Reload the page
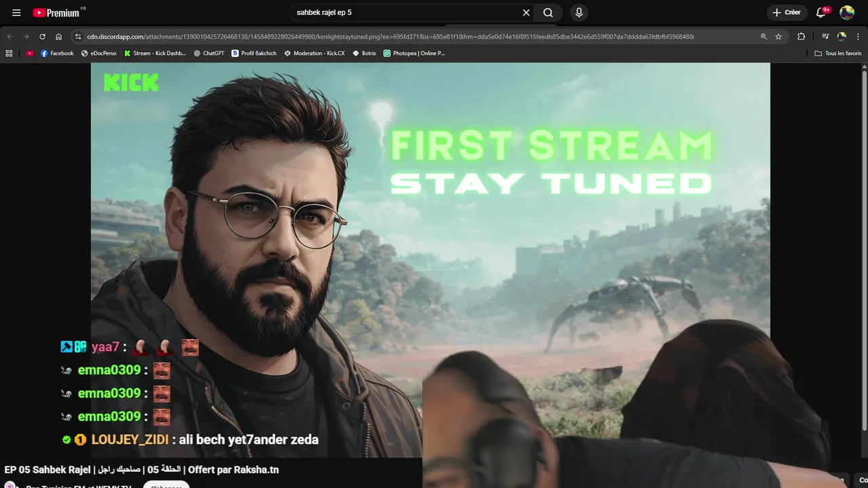Image resolution: width=868 pixels, height=488 pixels. [x=43, y=37]
